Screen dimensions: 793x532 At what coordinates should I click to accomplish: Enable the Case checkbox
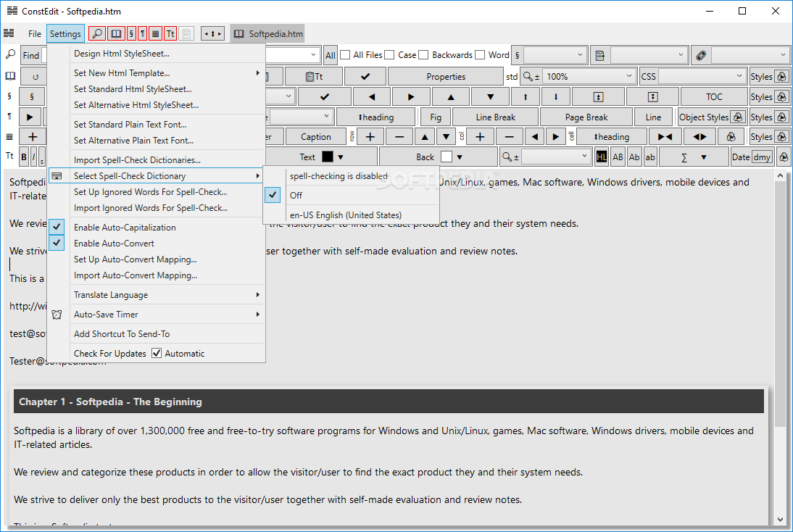coord(389,54)
